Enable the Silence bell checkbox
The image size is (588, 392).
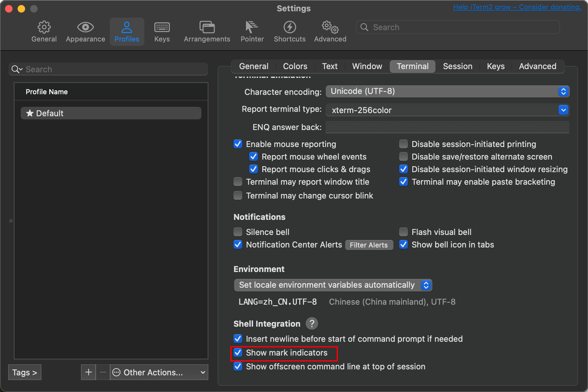click(x=238, y=232)
